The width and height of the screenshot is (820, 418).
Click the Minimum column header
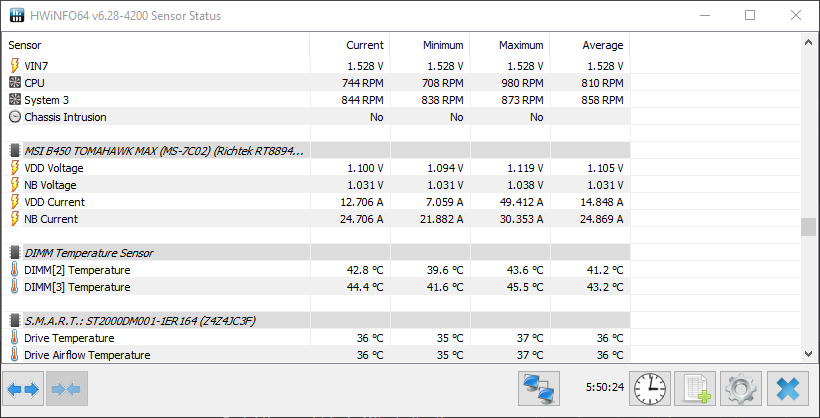(430, 45)
